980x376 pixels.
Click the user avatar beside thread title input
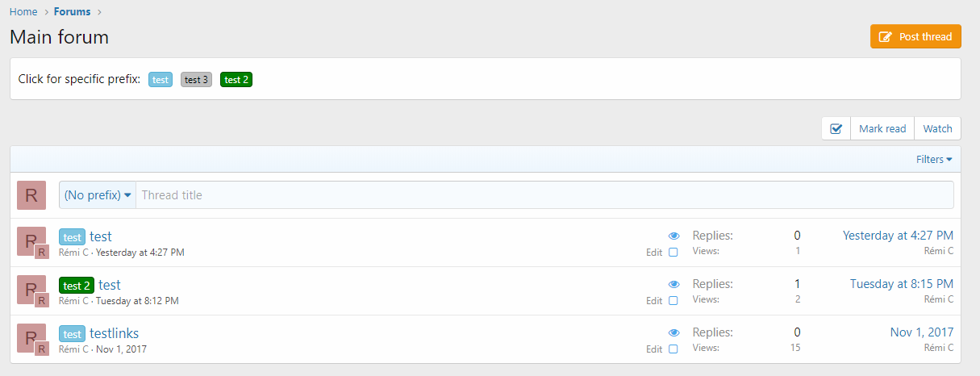[x=31, y=195]
